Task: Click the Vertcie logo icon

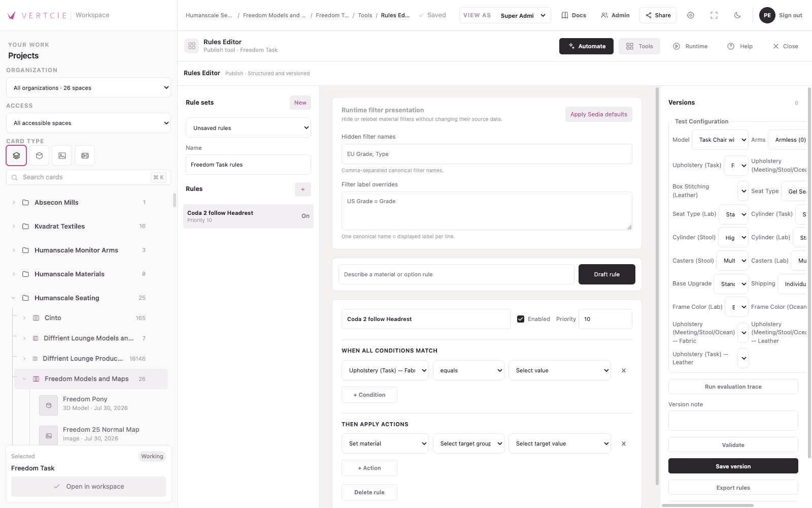Action: click(12, 15)
